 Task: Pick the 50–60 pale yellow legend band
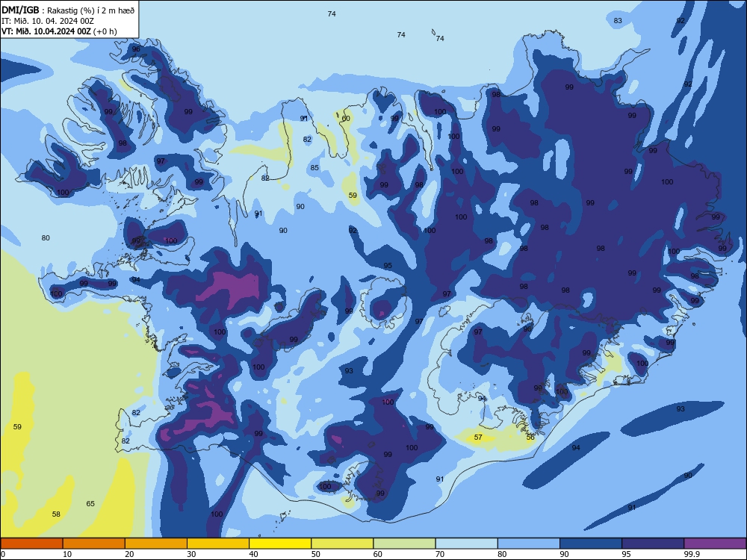coord(342,544)
